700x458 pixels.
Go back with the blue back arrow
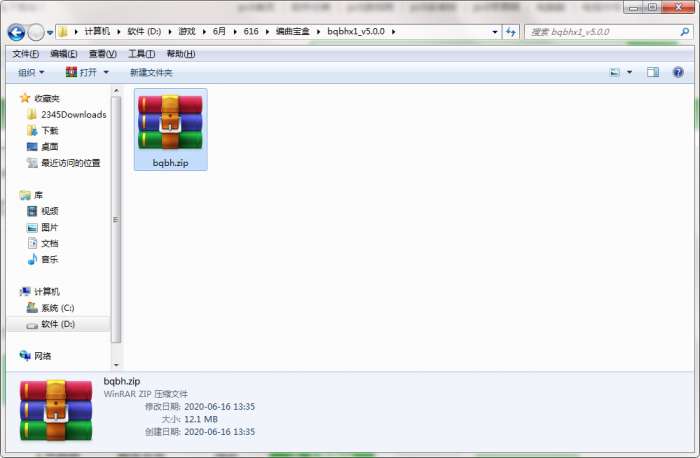click(16, 32)
